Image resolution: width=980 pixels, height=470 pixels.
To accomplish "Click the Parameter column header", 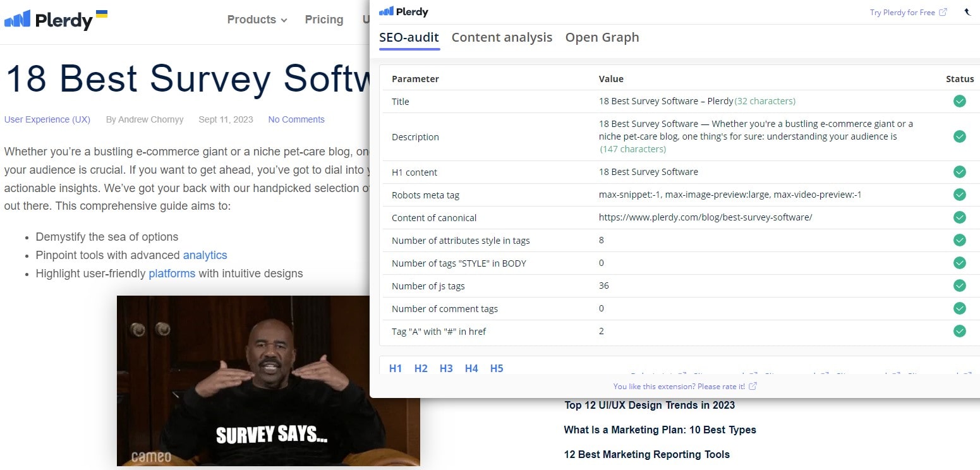I will [415, 79].
